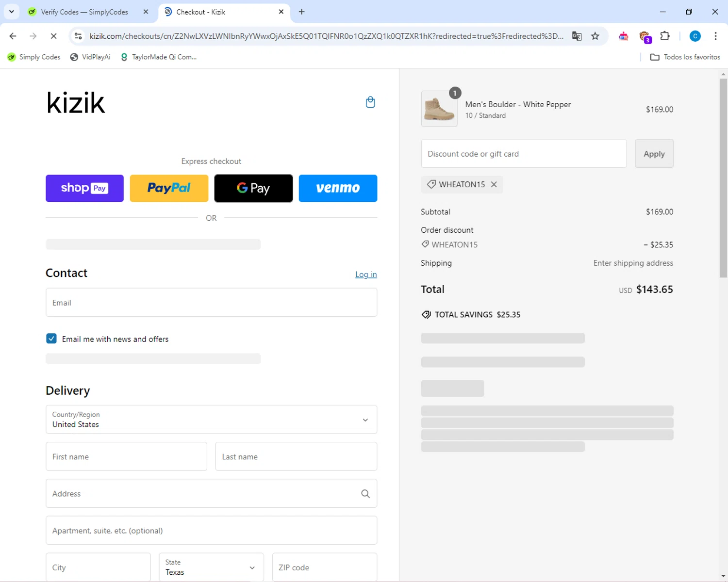Open the Chrome profile avatar C
728x582 pixels.
coord(695,36)
